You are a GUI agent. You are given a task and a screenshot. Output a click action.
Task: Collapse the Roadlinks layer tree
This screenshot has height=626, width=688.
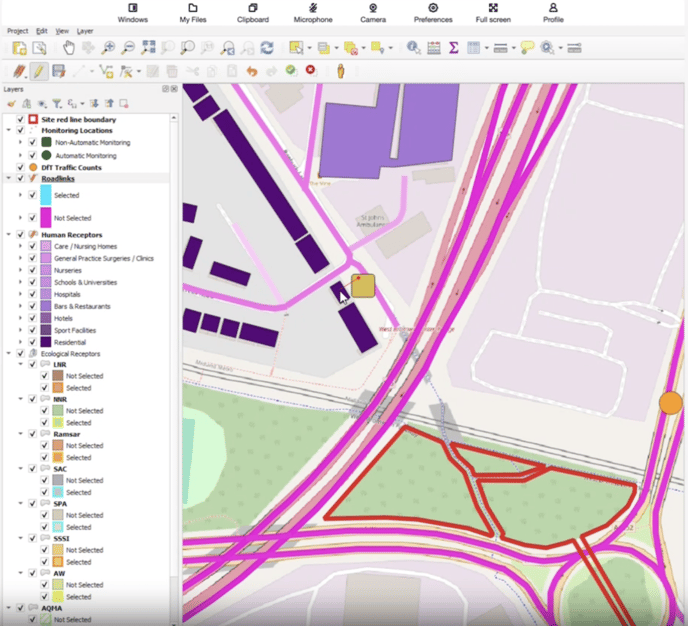coord(8,178)
